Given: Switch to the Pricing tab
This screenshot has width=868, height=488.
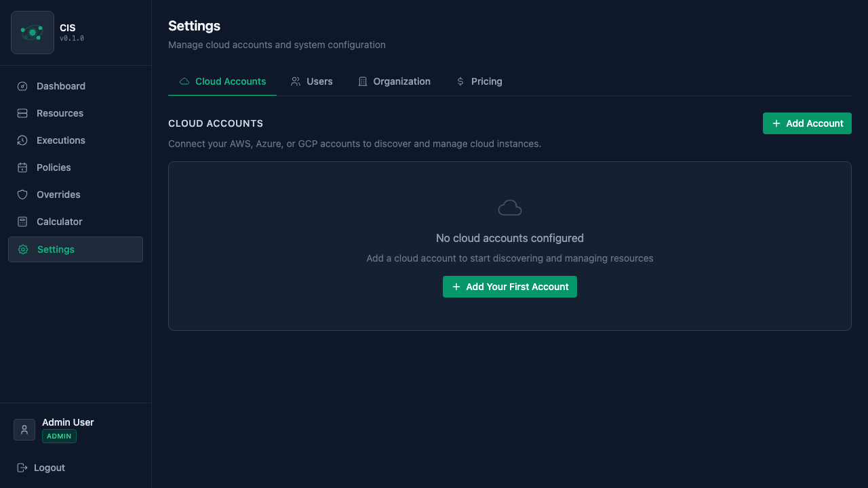Looking at the screenshot, I should (479, 81).
